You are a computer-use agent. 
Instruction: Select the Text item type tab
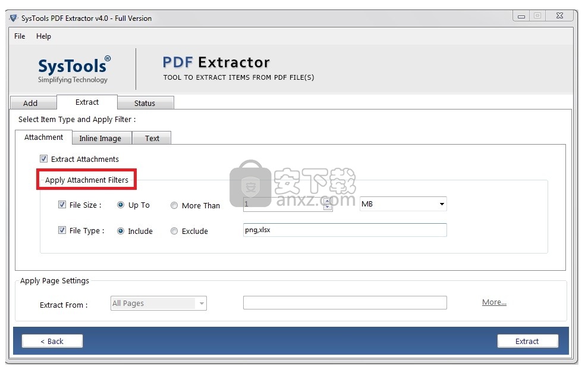coord(152,138)
